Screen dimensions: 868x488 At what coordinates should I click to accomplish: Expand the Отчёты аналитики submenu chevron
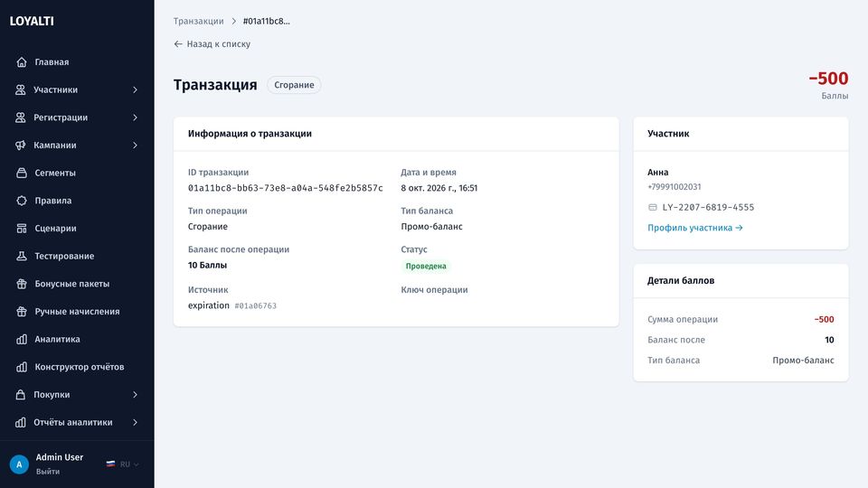coord(135,422)
